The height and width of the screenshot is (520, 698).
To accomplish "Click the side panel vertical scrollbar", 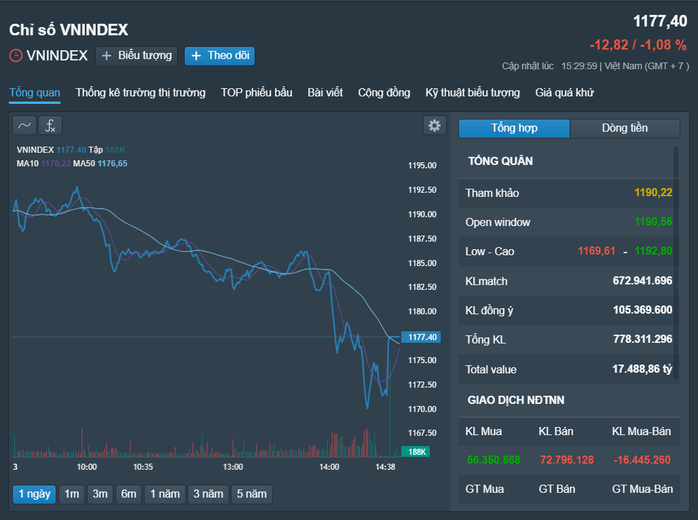I will coord(676,263).
